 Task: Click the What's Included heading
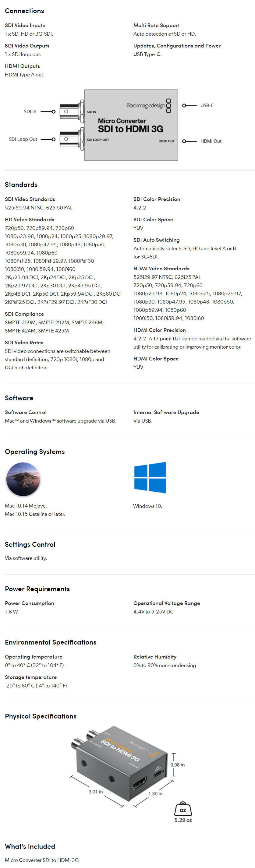click(30, 846)
